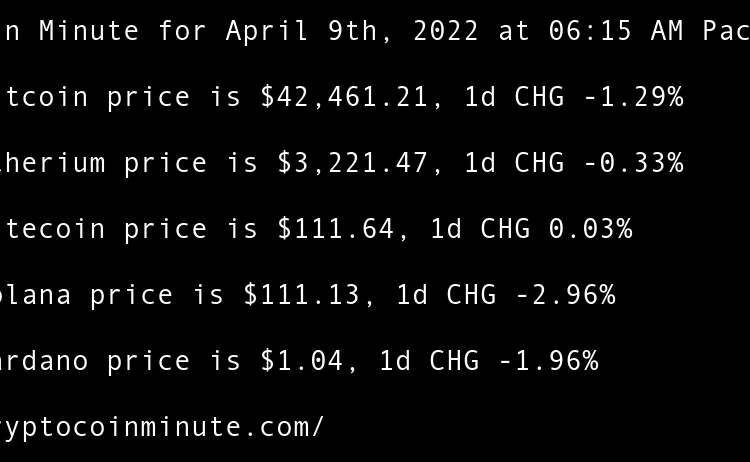750x462 pixels.
Task: Click the Bitcoin price $42,461.21
Action: tap(344, 97)
